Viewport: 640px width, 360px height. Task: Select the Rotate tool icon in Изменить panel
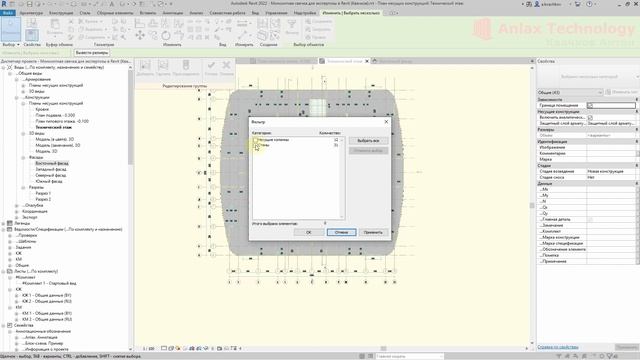tap(166, 36)
